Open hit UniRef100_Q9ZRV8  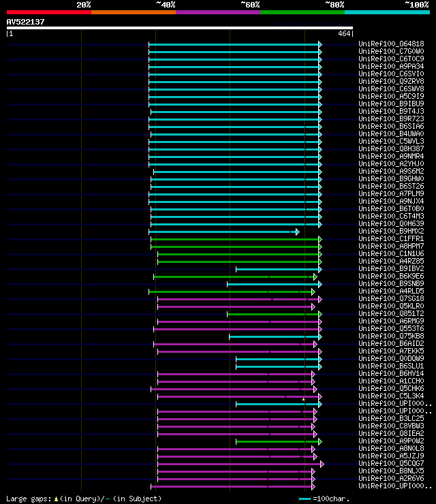391,81
